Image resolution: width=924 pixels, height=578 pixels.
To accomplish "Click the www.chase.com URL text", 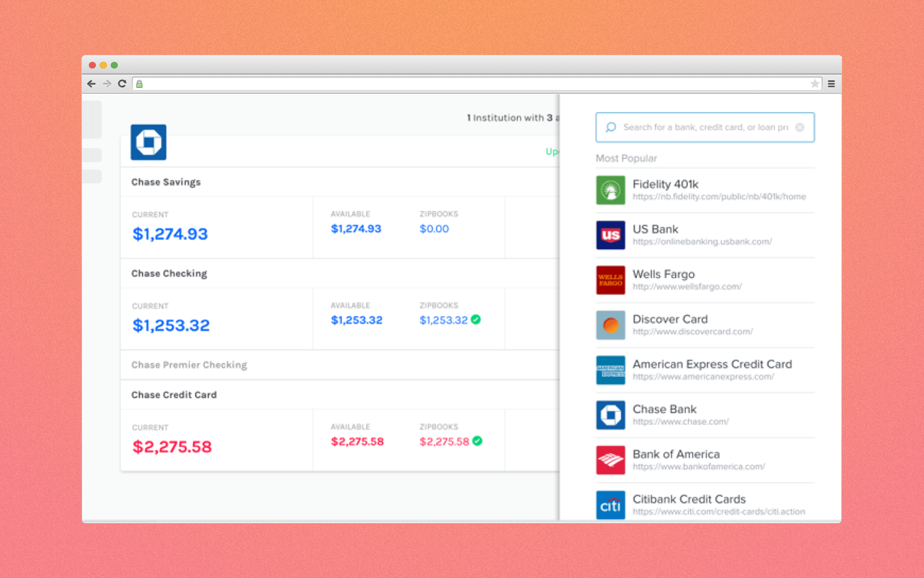I will tap(681, 422).
